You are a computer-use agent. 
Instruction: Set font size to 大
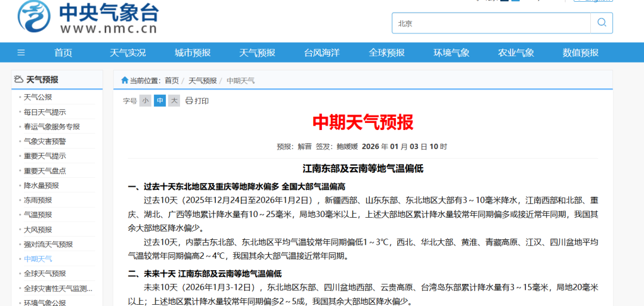[174, 101]
